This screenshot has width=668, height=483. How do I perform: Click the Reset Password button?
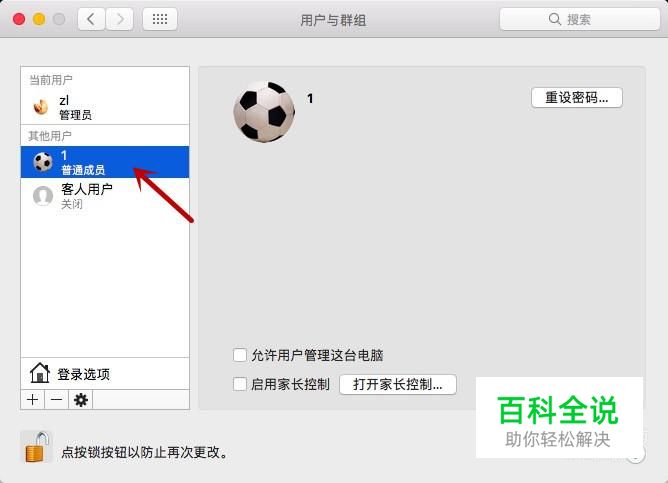pyautogui.click(x=577, y=98)
